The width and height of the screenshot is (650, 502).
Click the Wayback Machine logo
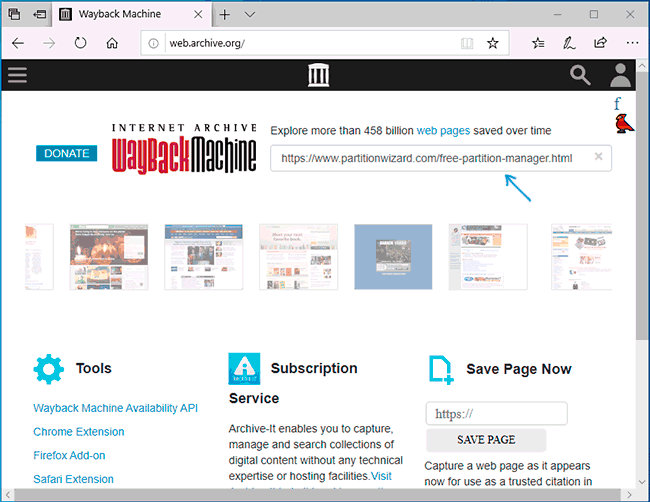point(184,148)
